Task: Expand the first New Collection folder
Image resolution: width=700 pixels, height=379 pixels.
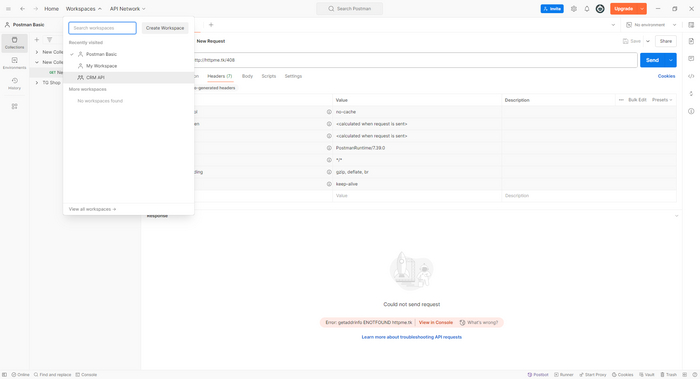Action: pyautogui.click(x=37, y=52)
